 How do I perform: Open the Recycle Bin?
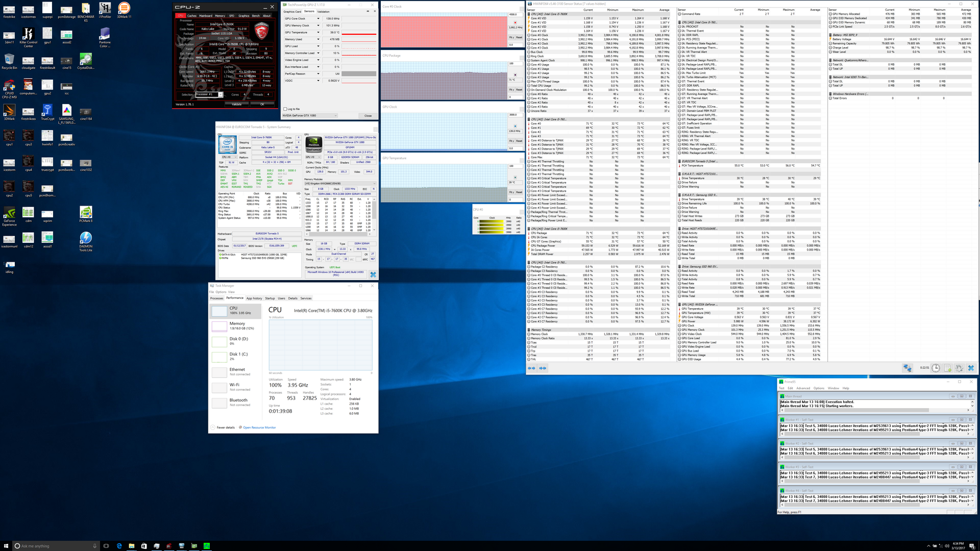(9, 61)
